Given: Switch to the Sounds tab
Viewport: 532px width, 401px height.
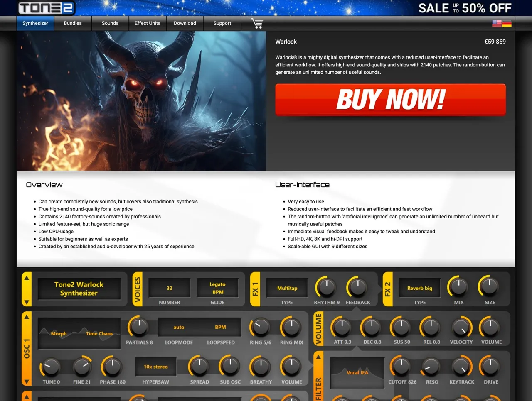Looking at the screenshot, I should click(x=110, y=23).
